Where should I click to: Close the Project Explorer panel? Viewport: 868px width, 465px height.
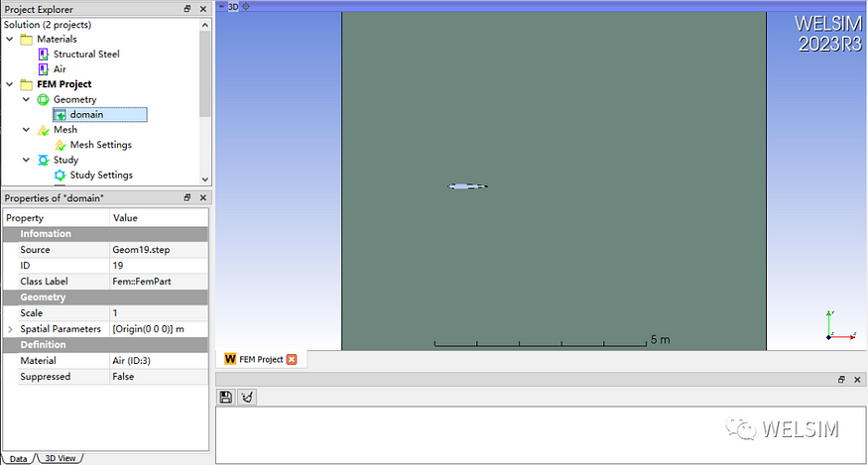click(x=203, y=9)
